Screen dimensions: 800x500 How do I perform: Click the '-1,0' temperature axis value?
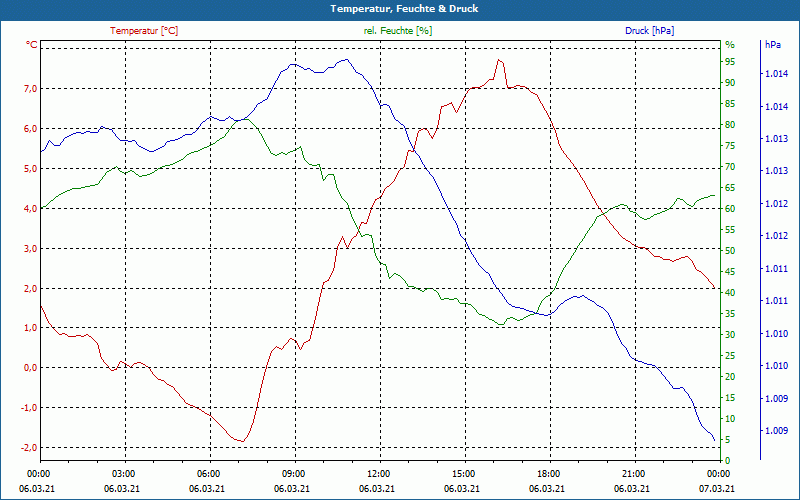click(x=30, y=408)
